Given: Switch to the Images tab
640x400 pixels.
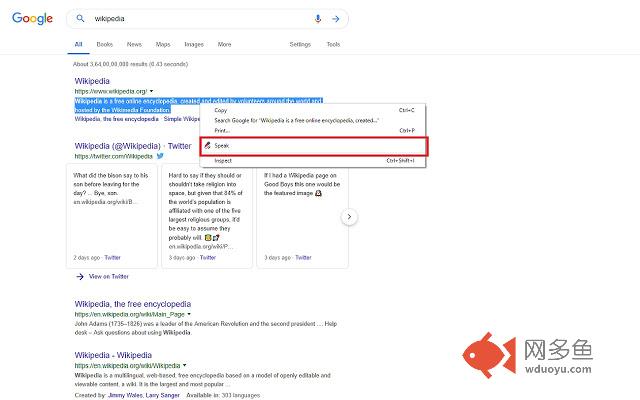Looking at the screenshot, I should click(x=194, y=44).
